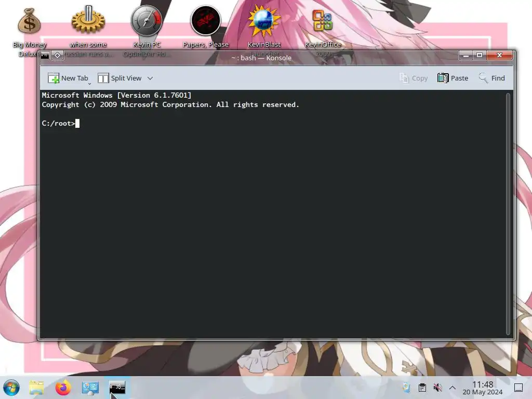Click the Konsole window menu icon
Viewport: 532px width, 399px height.
(x=45, y=55)
